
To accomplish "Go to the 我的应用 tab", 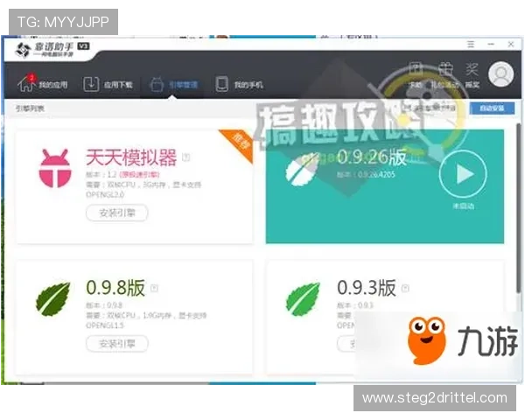I will pos(52,85).
